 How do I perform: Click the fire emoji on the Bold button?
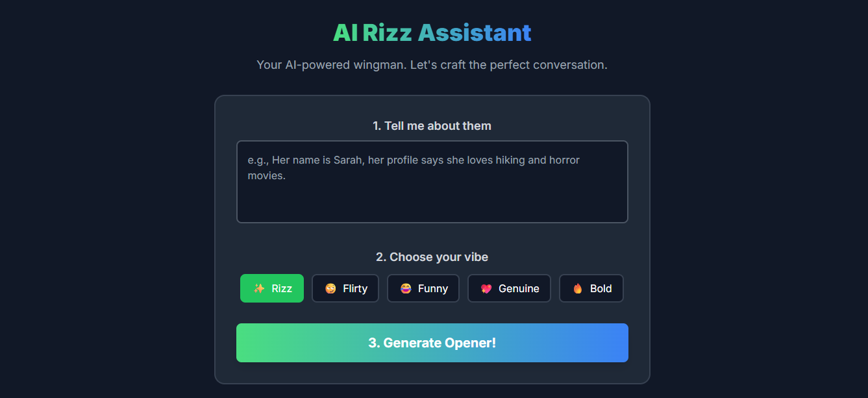(x=577, y=288)
